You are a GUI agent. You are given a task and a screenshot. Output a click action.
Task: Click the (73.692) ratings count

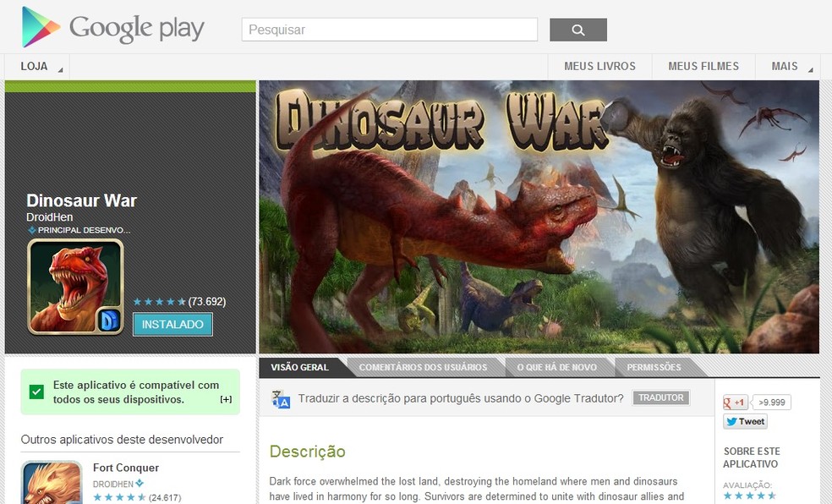(x=207, y=302)
